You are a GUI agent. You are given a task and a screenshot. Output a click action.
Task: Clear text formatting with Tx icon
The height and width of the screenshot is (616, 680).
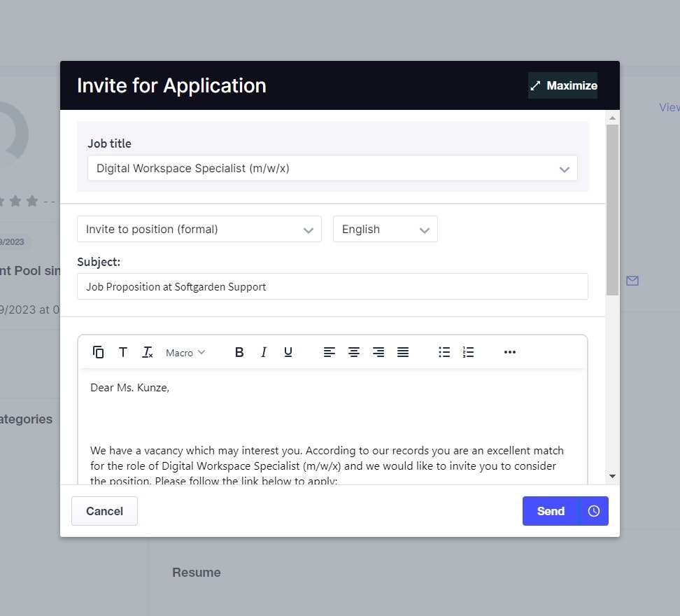147,352
